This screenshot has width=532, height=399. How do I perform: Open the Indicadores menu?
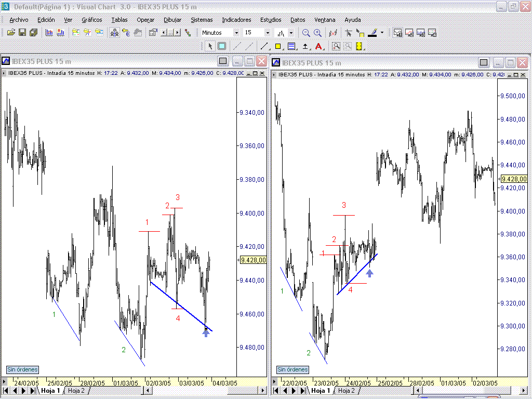[x=236, y=20]
